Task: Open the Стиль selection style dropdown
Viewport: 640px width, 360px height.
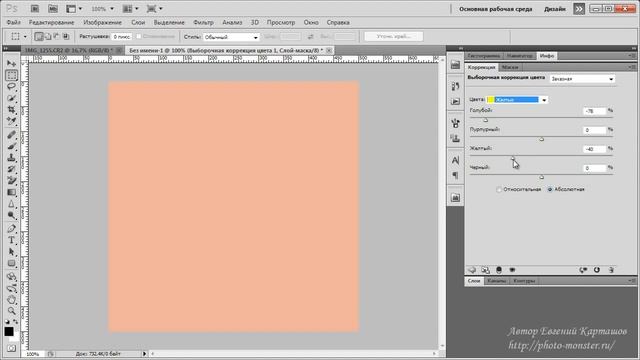Action: (231, 37)
